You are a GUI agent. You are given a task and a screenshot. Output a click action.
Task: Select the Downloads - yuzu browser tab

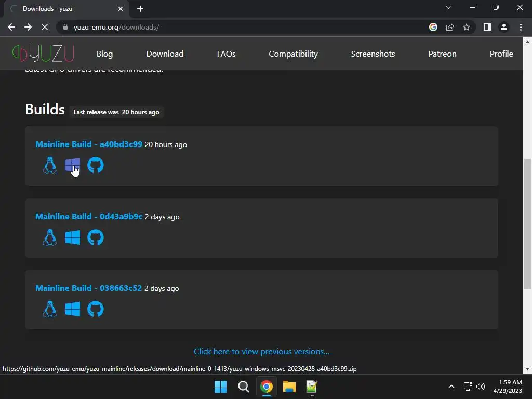point(66,9)
